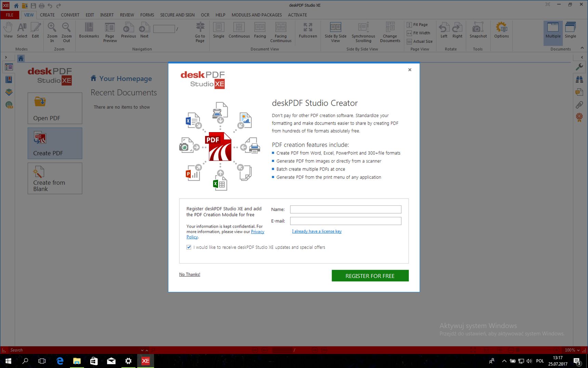Open the search binoculars sidebar icon
The height and width of the screenshot is (368, 588).
pos(579,79)
